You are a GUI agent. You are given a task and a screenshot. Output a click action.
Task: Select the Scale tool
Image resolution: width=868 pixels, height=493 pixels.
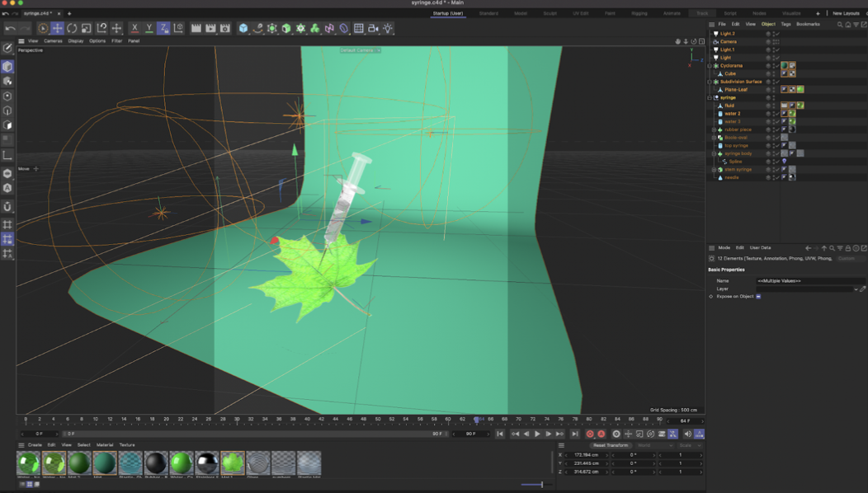86,28
